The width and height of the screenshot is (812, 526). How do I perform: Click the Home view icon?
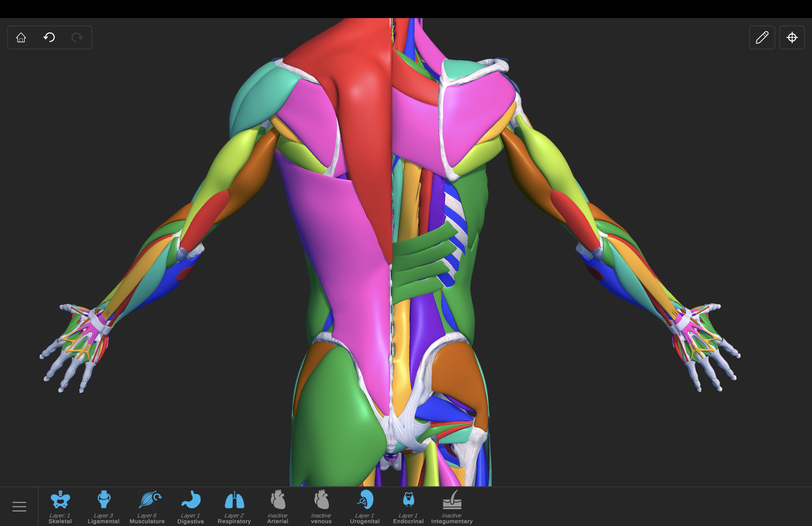(x=21, y=37)
